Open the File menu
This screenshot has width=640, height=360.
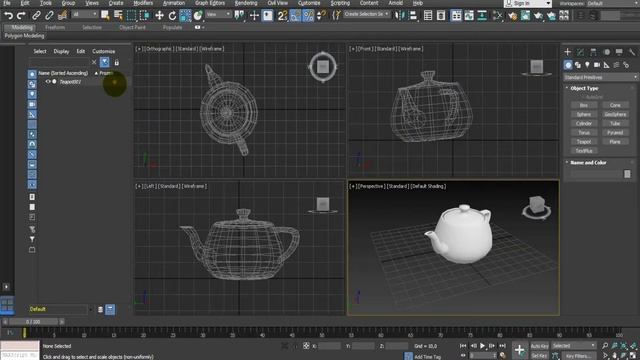coord(7,3)
